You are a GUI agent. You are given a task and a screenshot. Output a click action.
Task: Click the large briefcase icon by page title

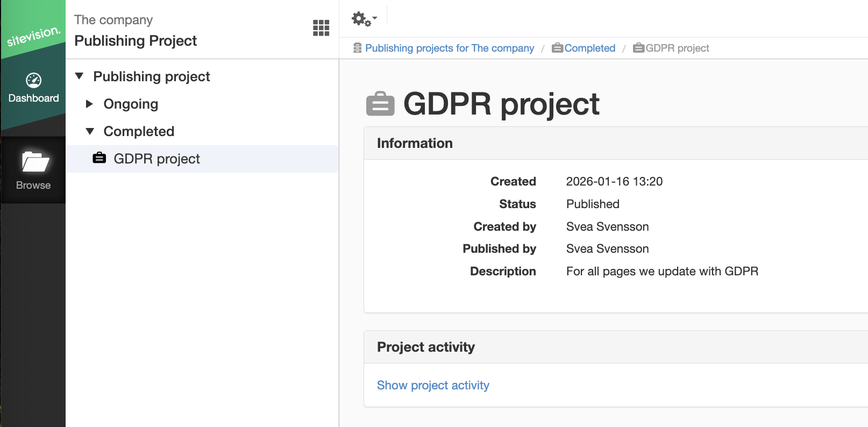click(x=380, y=104)
